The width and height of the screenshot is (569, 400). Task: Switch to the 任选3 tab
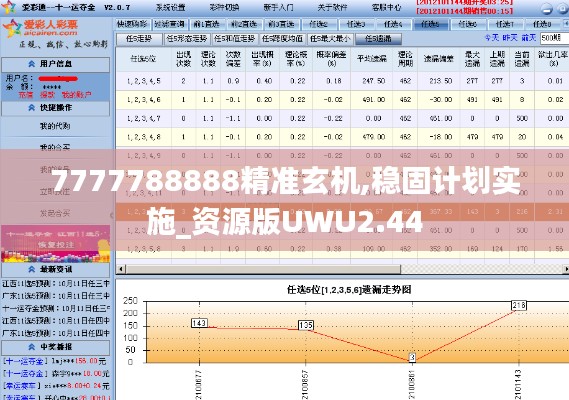click(x=356, y=24)
